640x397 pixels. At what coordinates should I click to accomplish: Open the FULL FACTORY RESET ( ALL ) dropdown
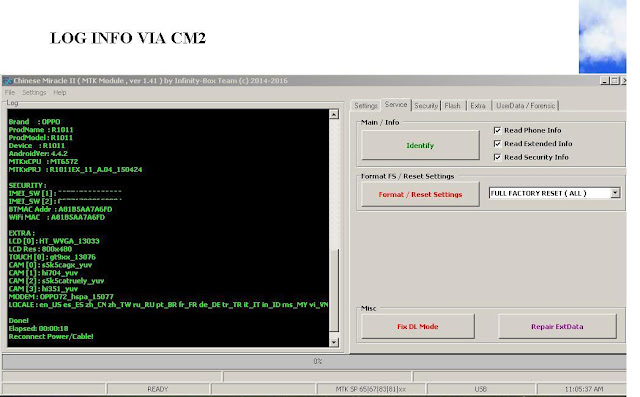pyautogui.click(x=615, y=193)
